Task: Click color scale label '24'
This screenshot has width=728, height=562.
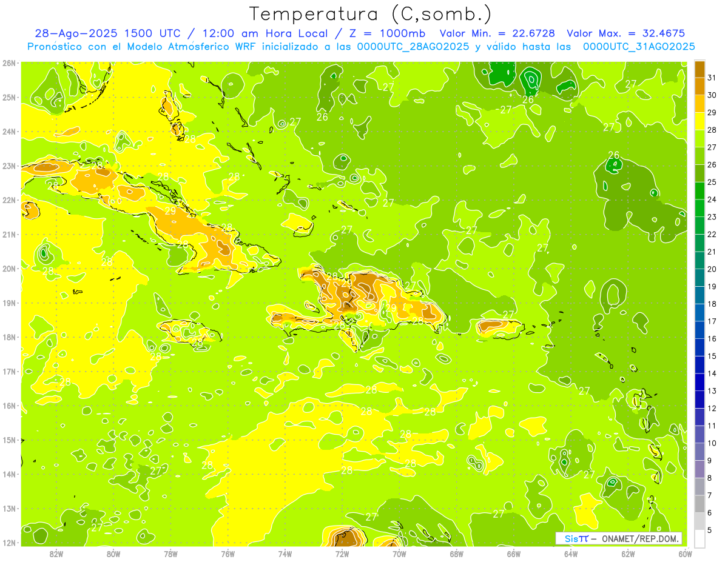Action: (x=712, y=199)
